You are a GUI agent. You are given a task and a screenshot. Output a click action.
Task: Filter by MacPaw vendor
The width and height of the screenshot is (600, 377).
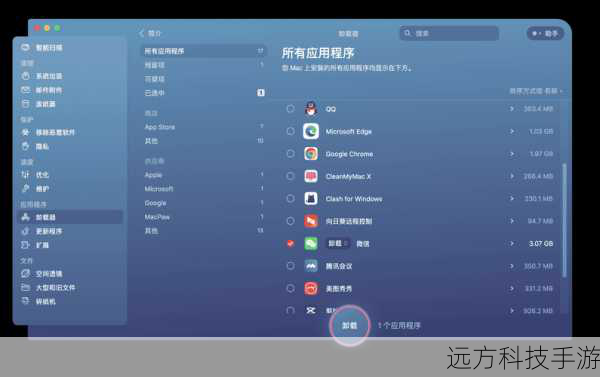tap(204, 217)
